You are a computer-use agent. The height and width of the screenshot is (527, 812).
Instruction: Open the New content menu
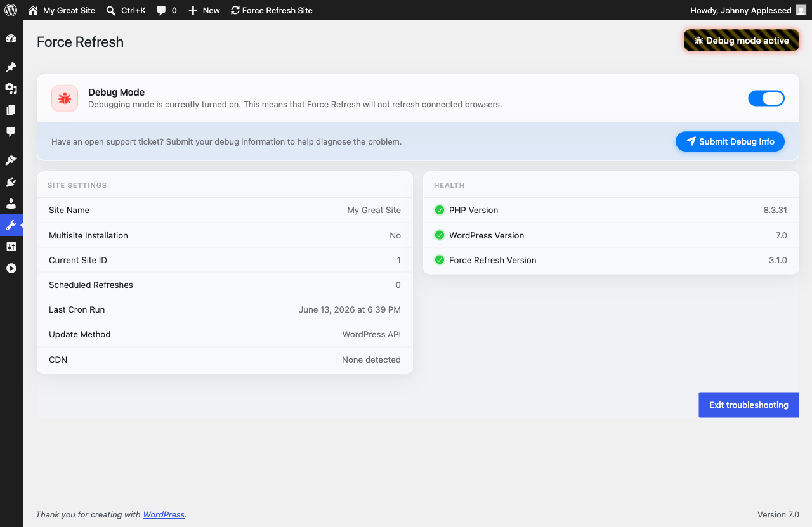204,10
